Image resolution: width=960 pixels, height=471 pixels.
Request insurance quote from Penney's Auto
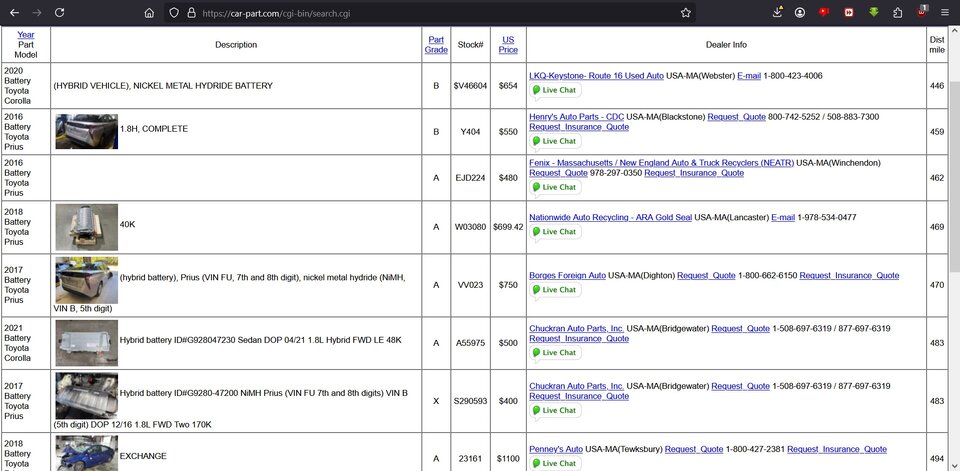(837, 450)
